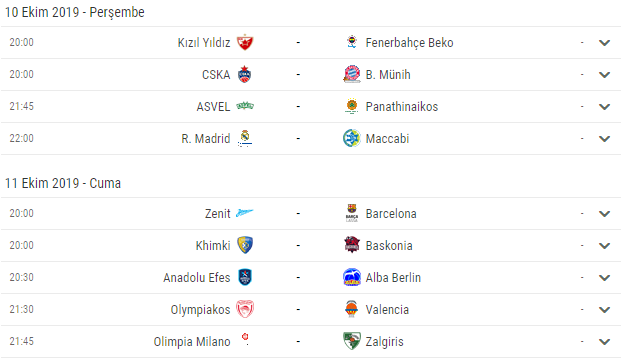623x360 pixels.
Task: Open the CSKA team name link
Action: coord(216,75)
